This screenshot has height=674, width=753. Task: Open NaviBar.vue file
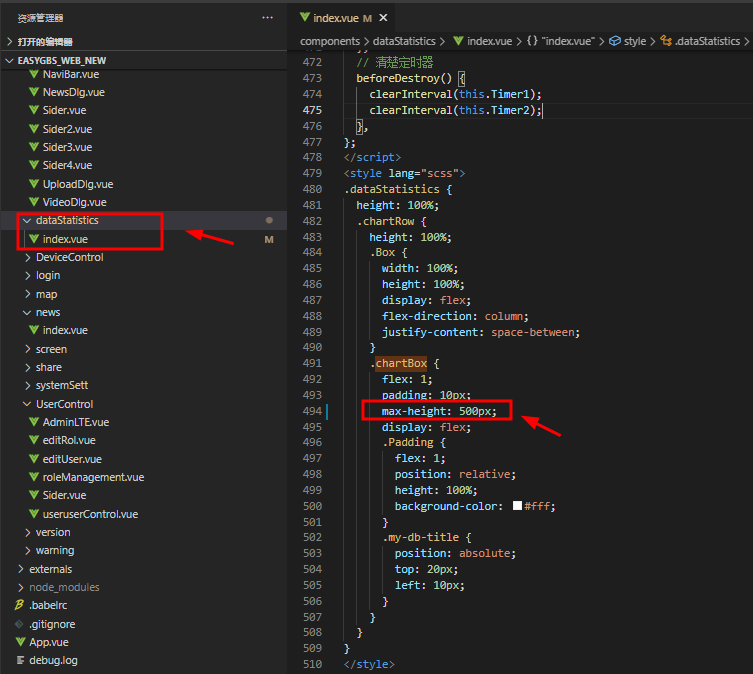coord(71,74)
